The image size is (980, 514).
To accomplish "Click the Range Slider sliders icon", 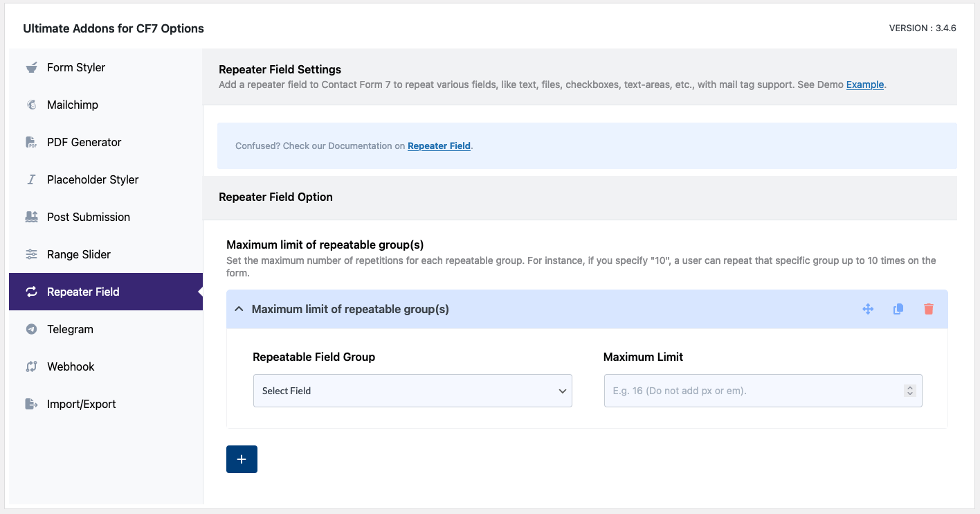I will (31, 254).
